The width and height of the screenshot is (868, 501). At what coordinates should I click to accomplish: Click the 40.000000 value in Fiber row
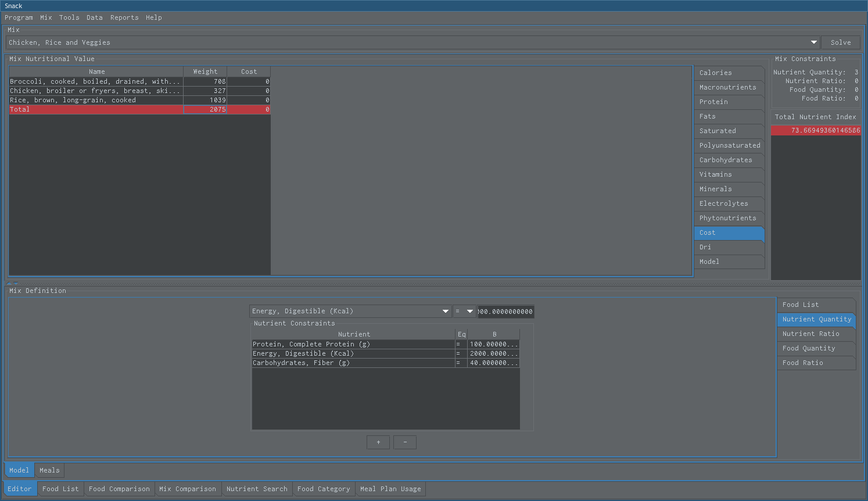coord(493,363)
